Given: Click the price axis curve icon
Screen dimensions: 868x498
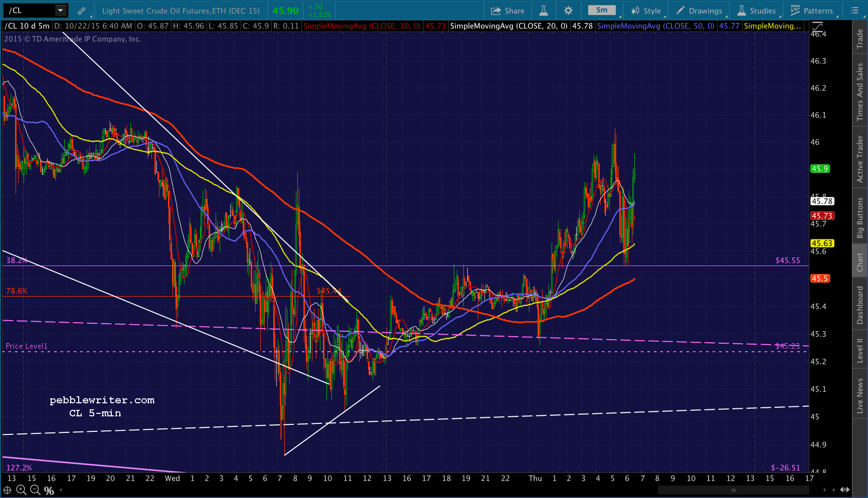Looking at the screenshot, I should pos(817,26).
